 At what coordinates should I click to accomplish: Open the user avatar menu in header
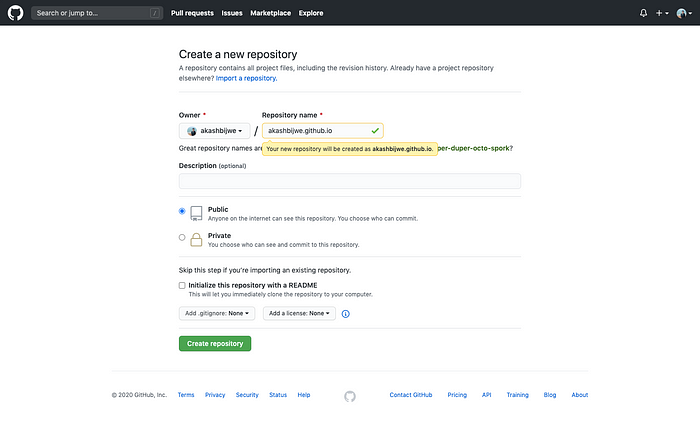(684, 13)
